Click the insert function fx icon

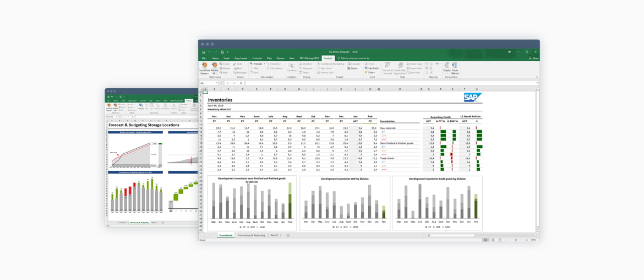click(241, 83)
